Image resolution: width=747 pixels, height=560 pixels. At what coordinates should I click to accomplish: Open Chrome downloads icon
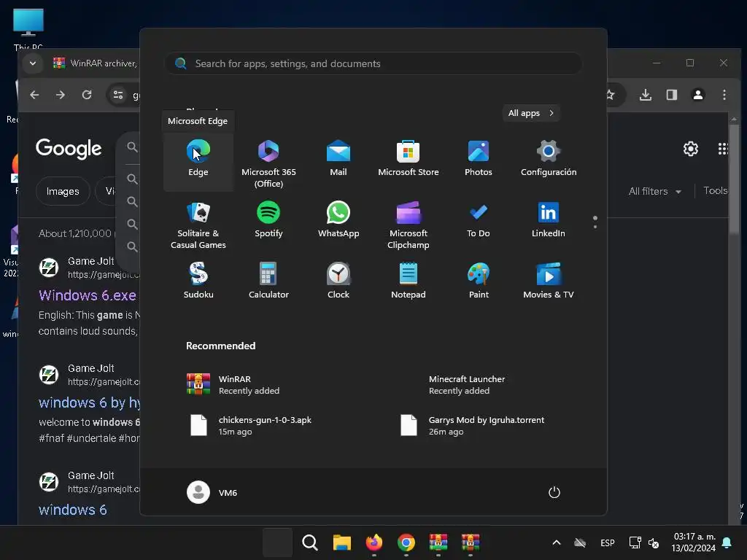pyautogui.click(x=646, y=95)
